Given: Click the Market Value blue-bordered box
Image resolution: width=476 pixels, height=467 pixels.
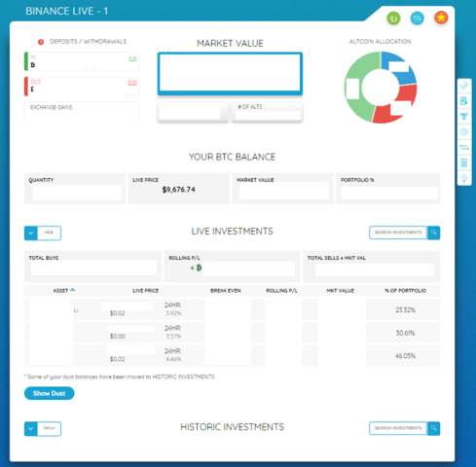Looking at the screenshot, I should click(230, 74).
